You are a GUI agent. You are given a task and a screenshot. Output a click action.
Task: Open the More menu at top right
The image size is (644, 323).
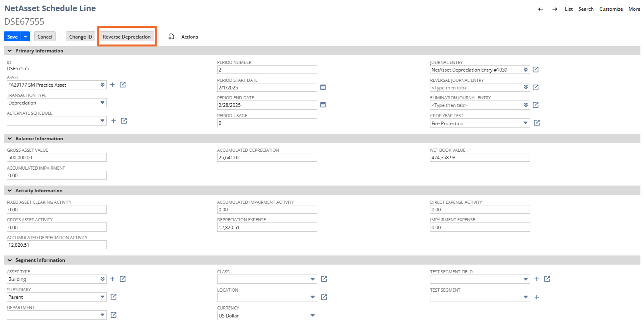tap(634, 9)
